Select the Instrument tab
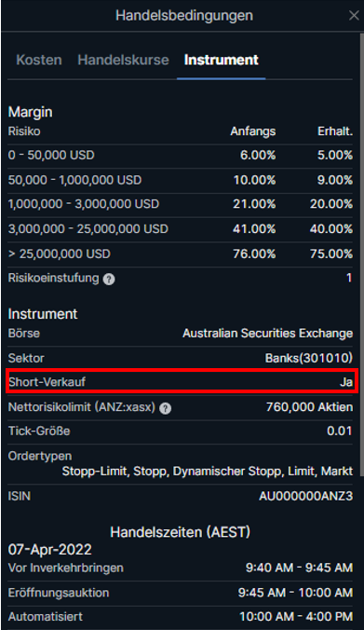This screenshot has height=630, width=364. click(222, 60)
